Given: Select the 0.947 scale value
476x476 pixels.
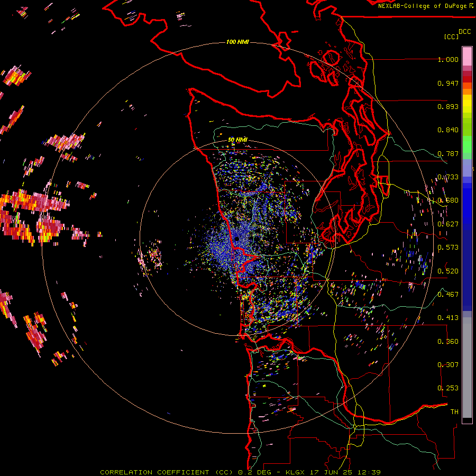Looking at the screenshot, I should pyautogui.click(x=448, y=83).
